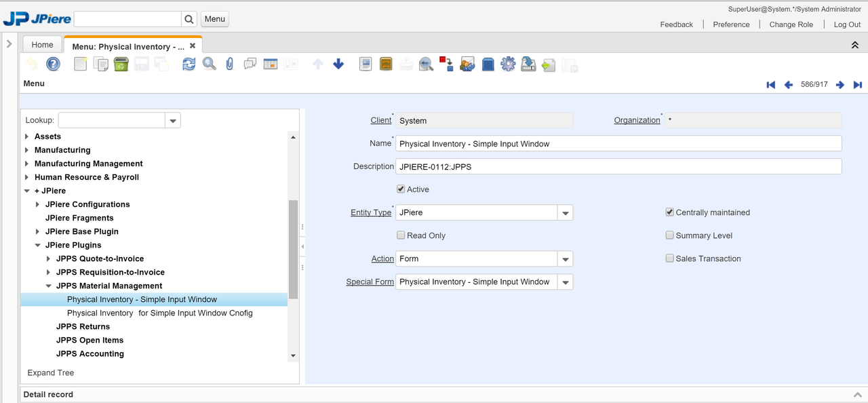Viewport: 868px width, 403px height.
Task: Click the Log Out link
Action: (847, 24)
